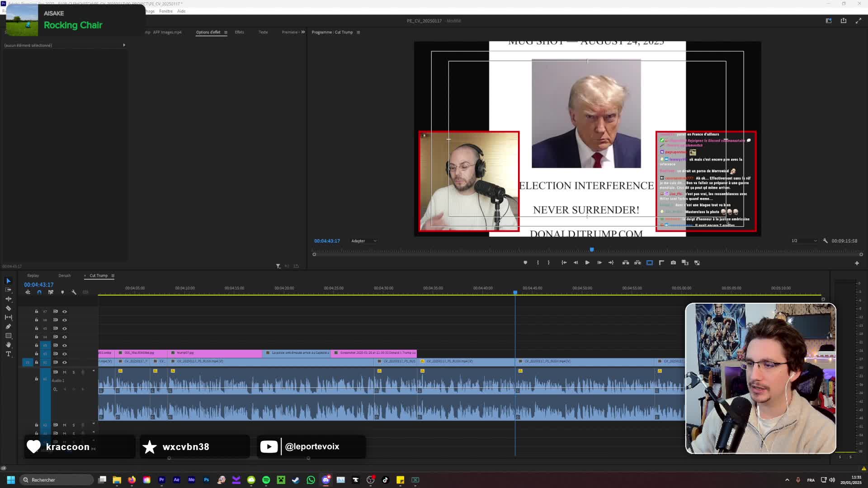Open Spotify from the taskbar
Screen dimensions: 868x488
tap(266, 480)
